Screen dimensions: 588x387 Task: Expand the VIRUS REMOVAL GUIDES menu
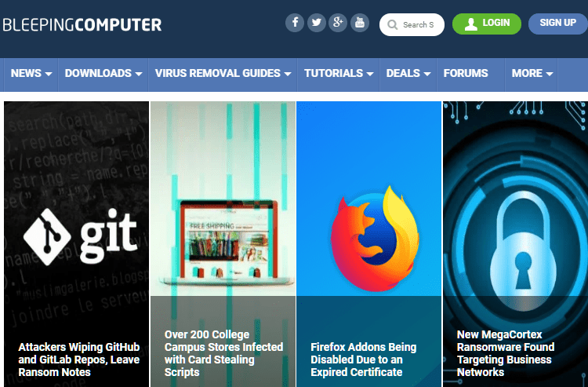coord(223,75)
